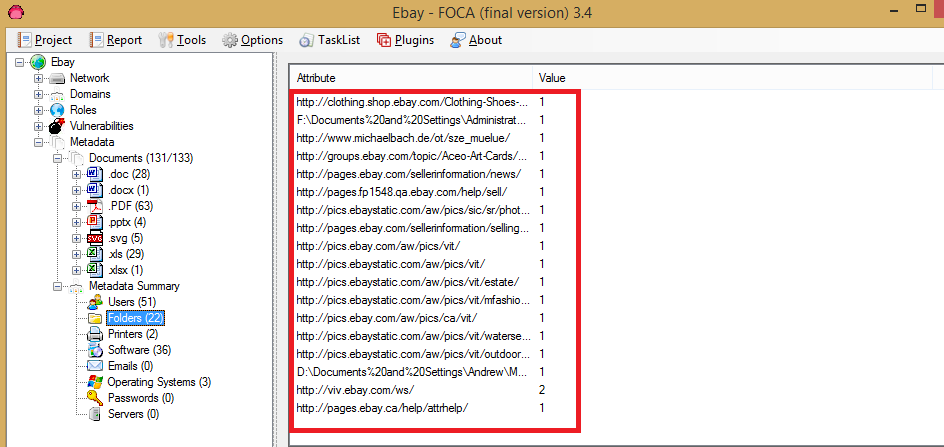Open the About menu
Screen dimensions: 944x447
point(476,40)
